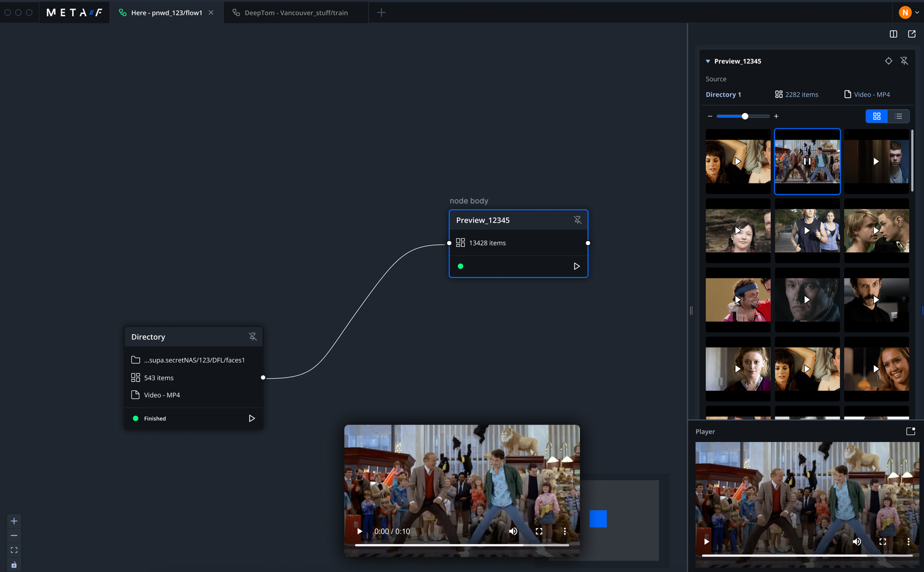The image size is (924, 572).
Task: Toggle split panel layout icon
Action: pos(893,34)
